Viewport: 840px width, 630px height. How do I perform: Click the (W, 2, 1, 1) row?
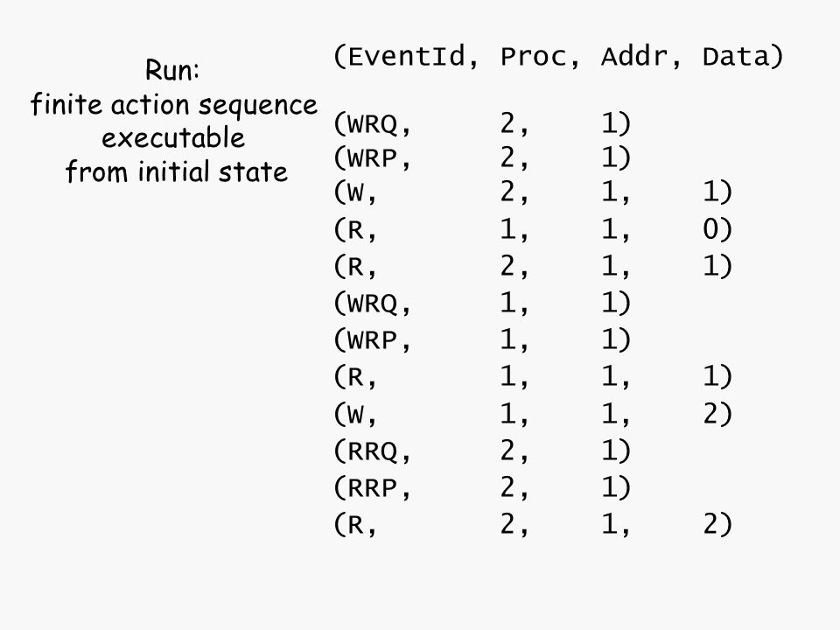point(533,192)
